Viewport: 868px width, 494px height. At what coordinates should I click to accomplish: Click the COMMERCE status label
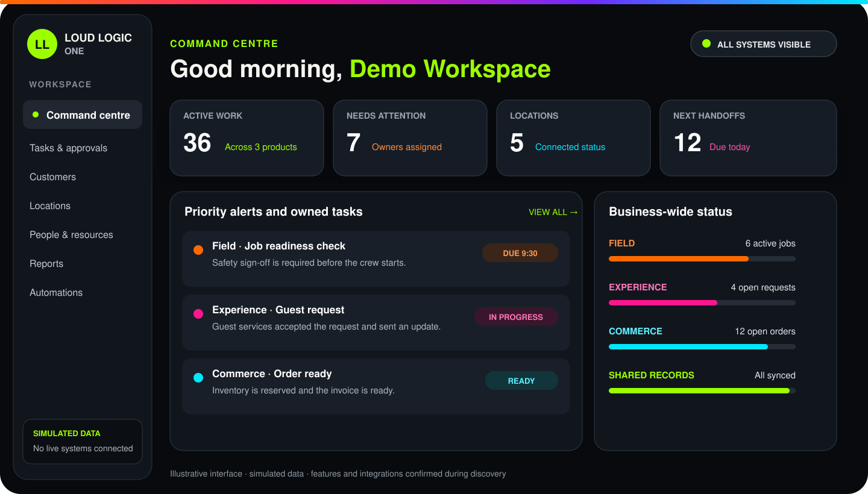[x=635, y=331]
